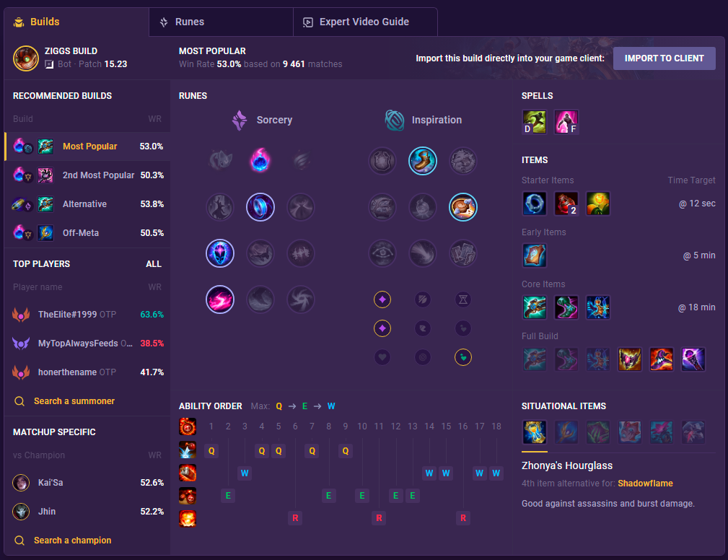Select the Off-Meta recommended build
Image resolution: width=728 pixels, height=560 pixels.
coord(87,232)
